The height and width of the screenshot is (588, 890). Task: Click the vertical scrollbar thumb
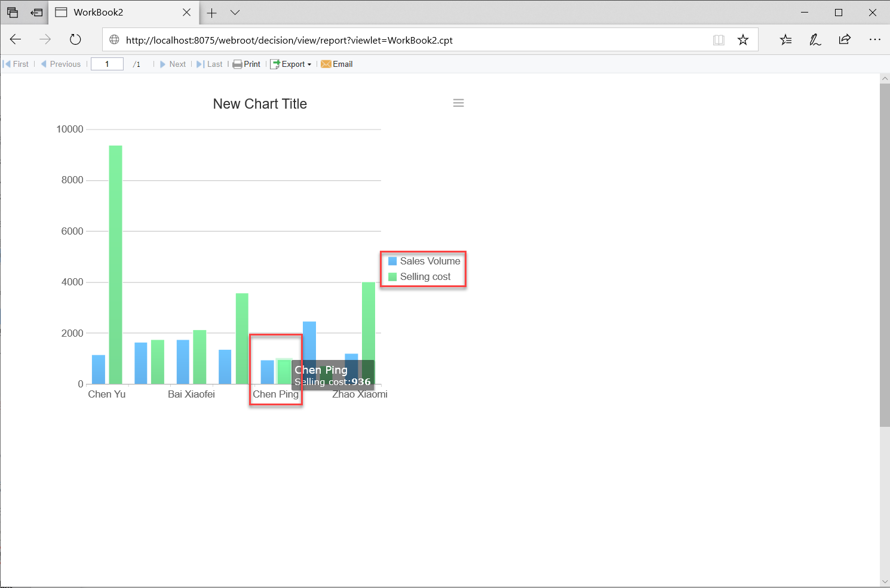tap(885, 255)
